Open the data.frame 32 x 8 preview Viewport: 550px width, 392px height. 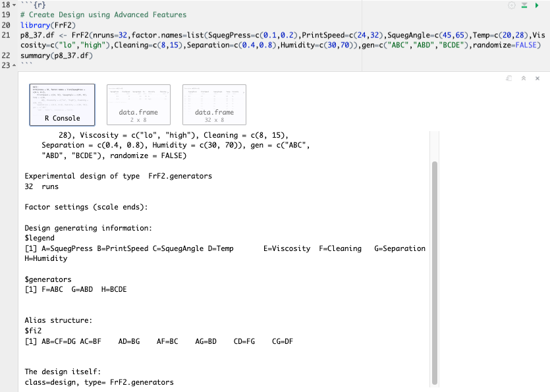[214, 104]
